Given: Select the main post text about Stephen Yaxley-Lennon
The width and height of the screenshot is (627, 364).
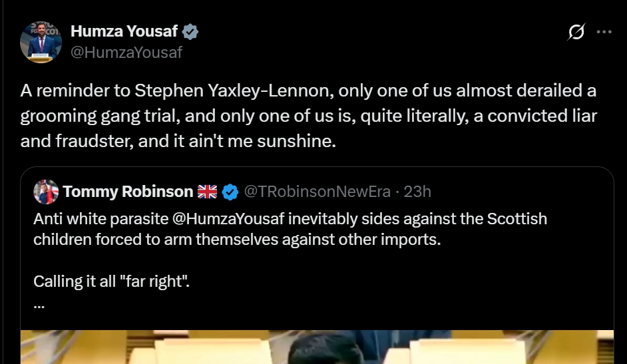Looking at the screenshot, I should (x=308, y=116).
